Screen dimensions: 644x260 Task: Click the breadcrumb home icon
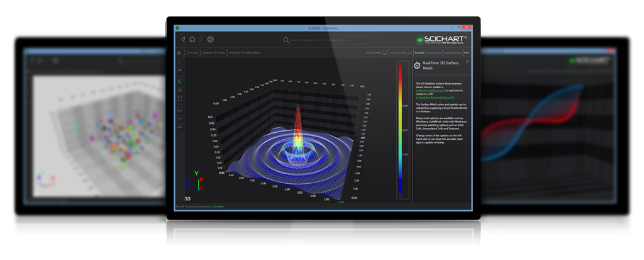pos(179,53)
